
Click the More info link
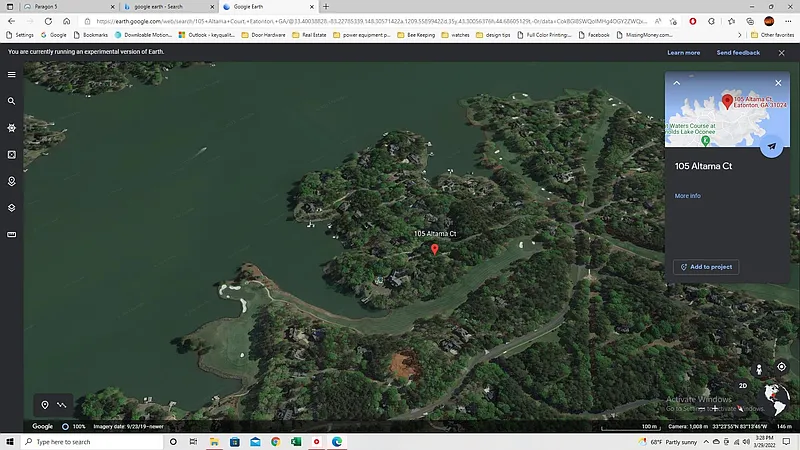point(687,196)
